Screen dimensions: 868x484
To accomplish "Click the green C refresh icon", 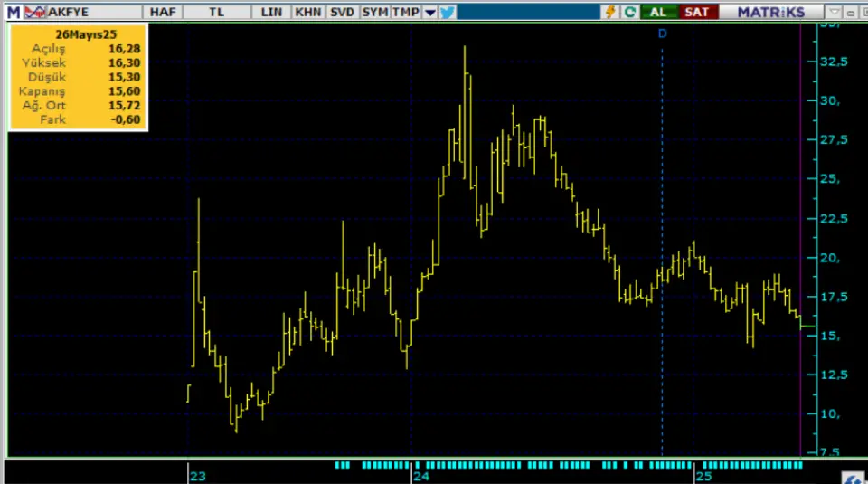I will (629, 12).
